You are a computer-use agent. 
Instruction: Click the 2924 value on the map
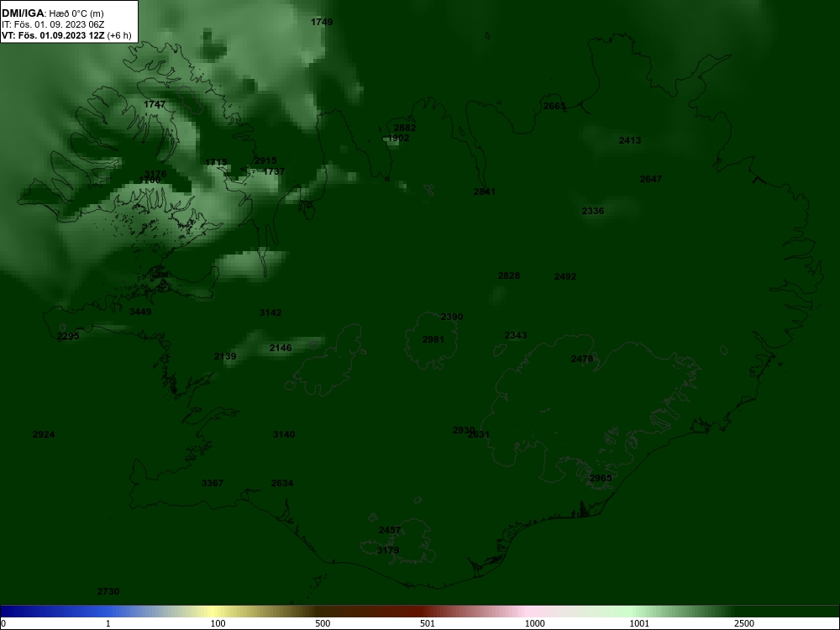click(x=44, y=434)
